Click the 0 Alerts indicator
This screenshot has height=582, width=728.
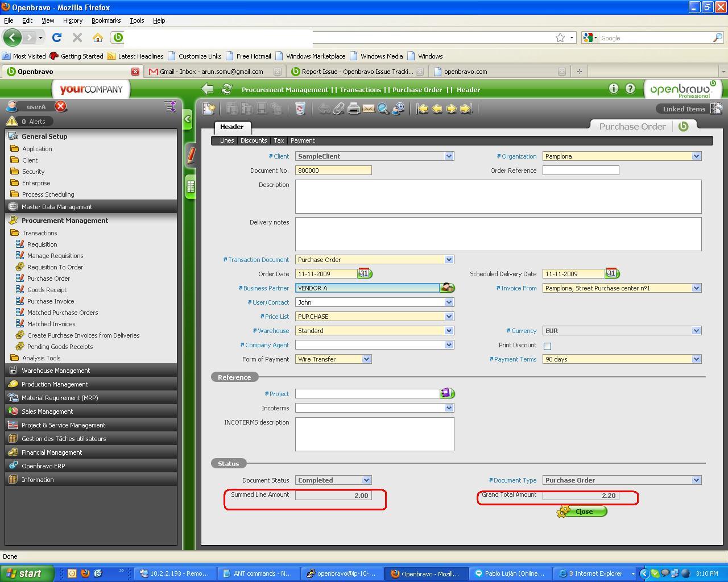(30, 122)
